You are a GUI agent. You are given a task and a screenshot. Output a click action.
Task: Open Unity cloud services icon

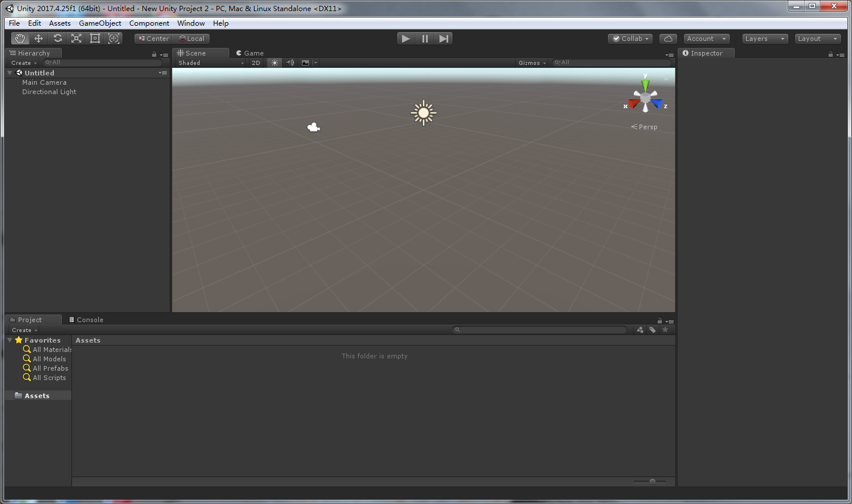click(668, 39)
